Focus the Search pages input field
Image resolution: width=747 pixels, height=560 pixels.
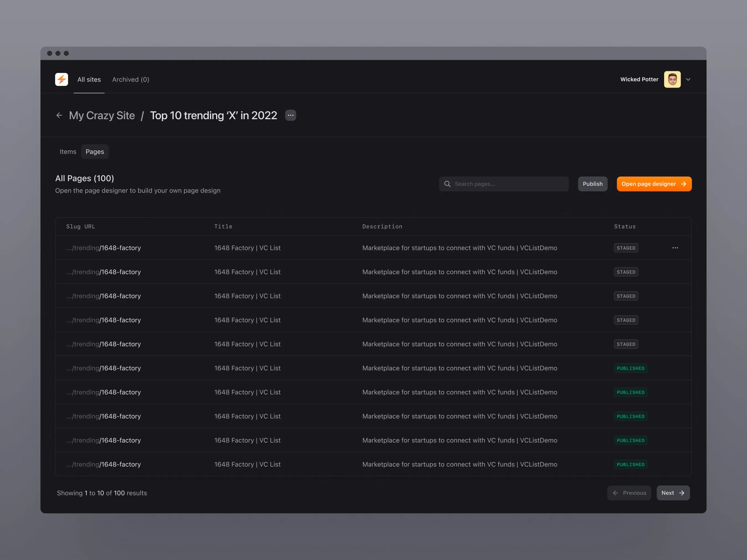pyautogui.click(x=503, y=184)
